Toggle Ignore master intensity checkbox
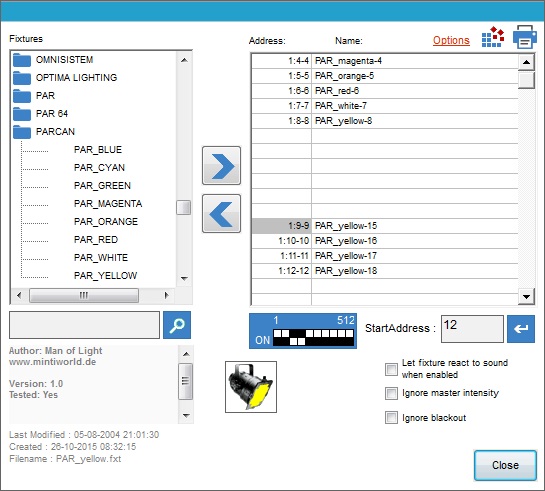Screen dimensions: 545x491 (391, 394)
